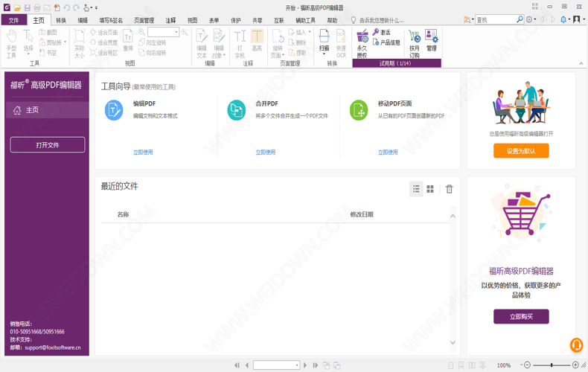
Task: Switch to the Comment (注释) tab
Action: (x=170, y=20)
